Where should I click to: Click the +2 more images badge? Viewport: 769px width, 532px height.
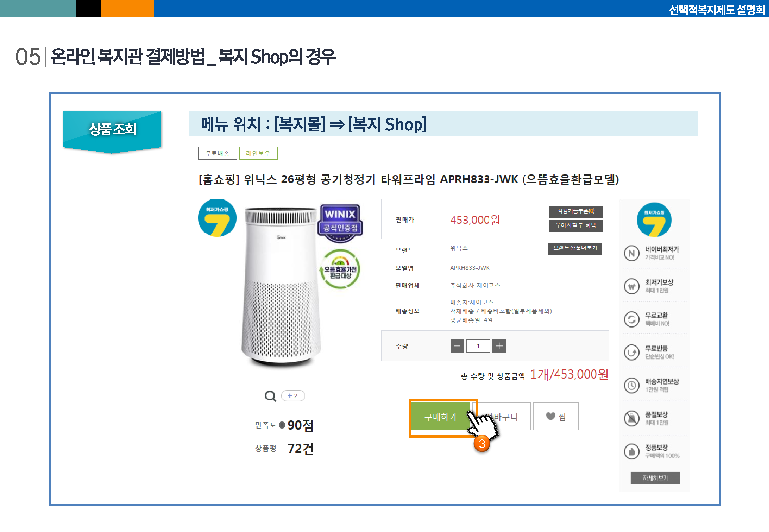click(x=293, y=396)
